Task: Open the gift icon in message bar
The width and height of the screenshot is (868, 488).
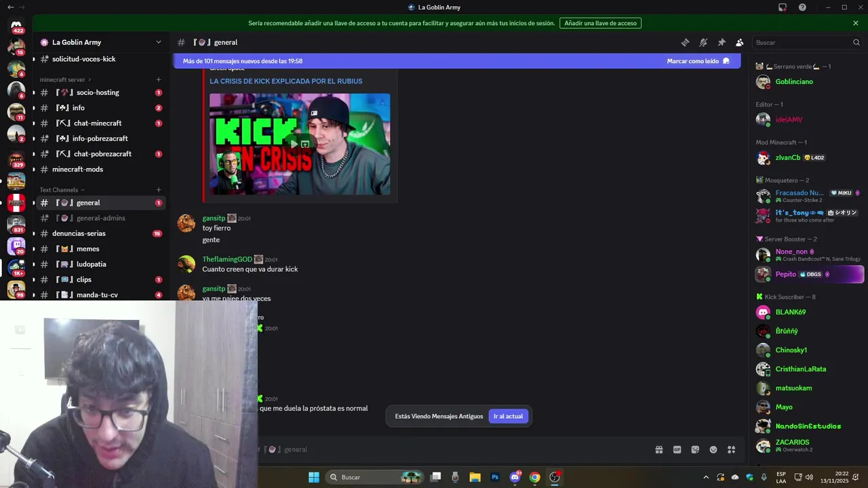Action: (x=658, y=449)
